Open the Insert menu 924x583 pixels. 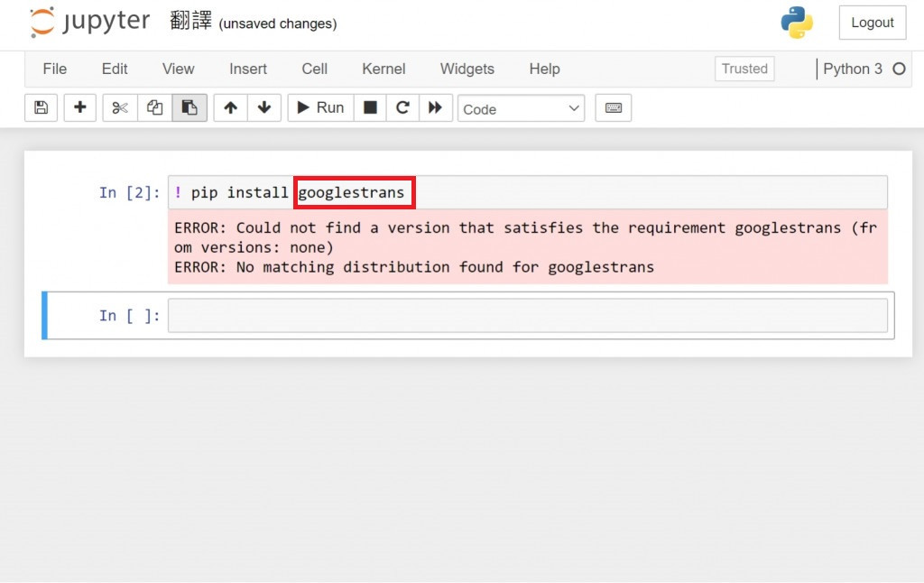(248, 69)
